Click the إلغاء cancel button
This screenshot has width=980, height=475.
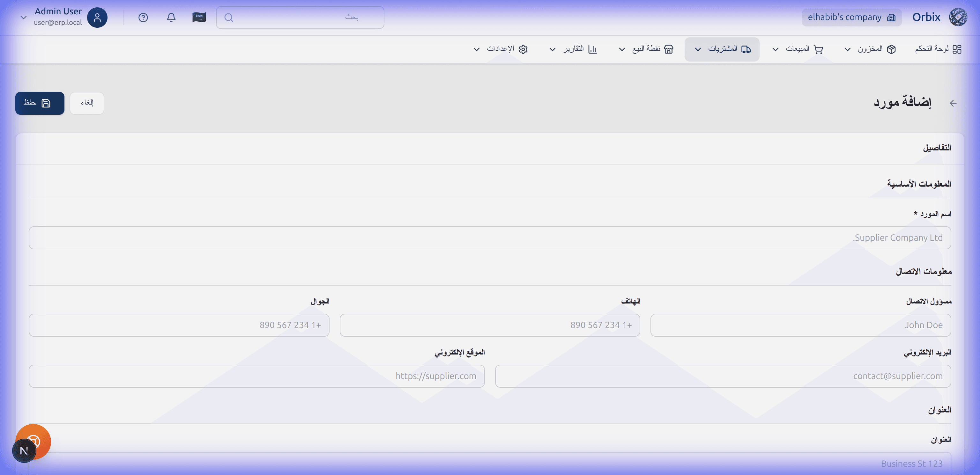click(87, 103)
